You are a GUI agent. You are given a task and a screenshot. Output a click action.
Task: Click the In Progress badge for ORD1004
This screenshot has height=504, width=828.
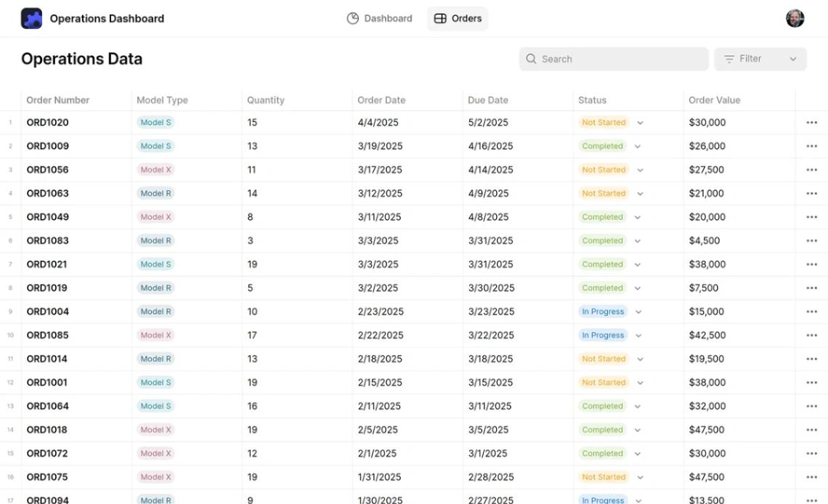(x=603, y=312)
